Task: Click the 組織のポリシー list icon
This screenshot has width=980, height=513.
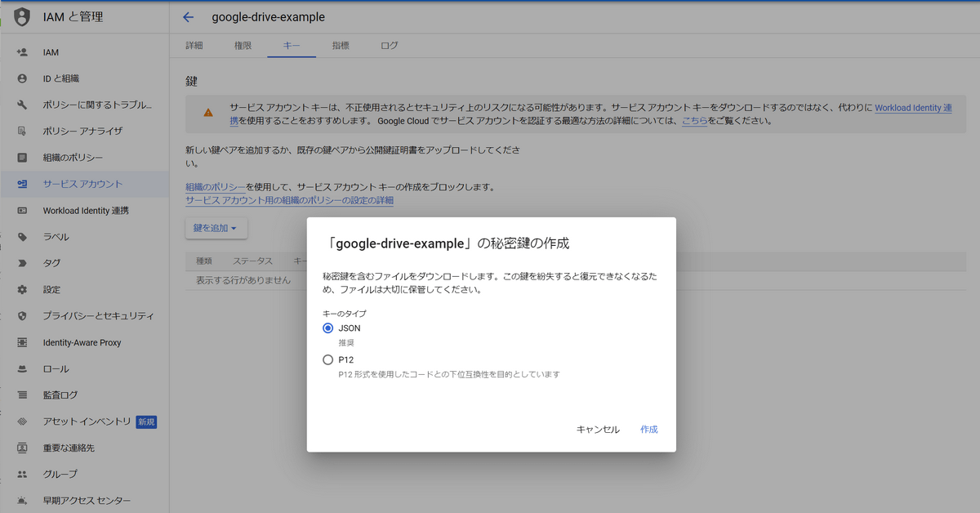Action: 22,158
